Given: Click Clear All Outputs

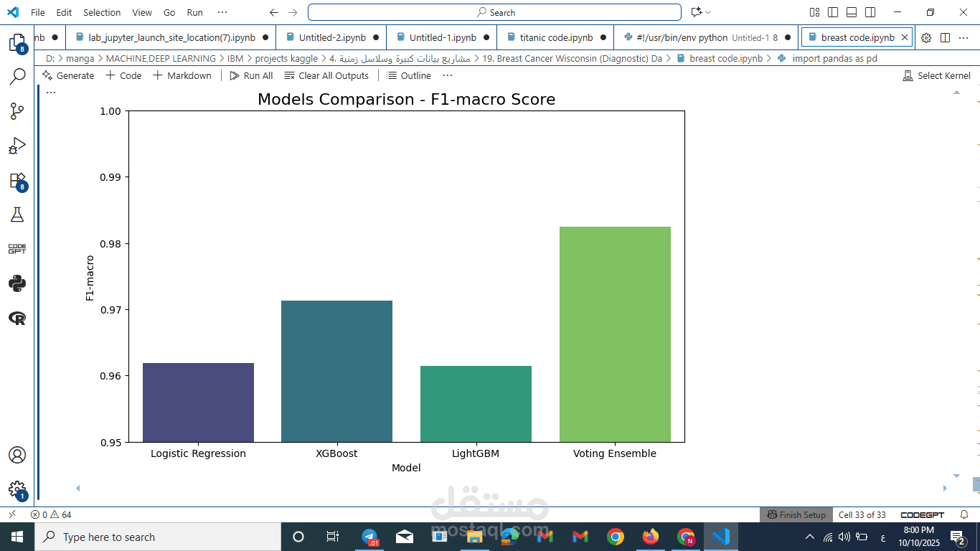Looking at the screenshot, I should pos(326,75).
